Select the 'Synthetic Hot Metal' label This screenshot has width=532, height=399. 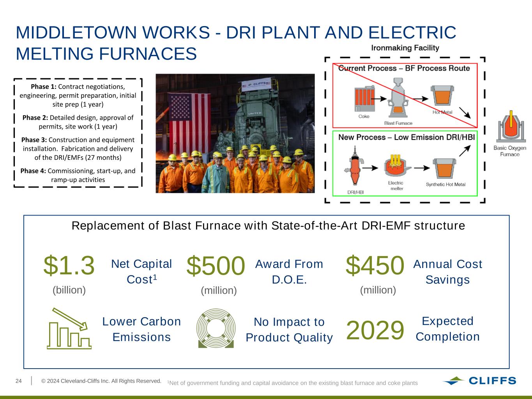click(446, 184)
